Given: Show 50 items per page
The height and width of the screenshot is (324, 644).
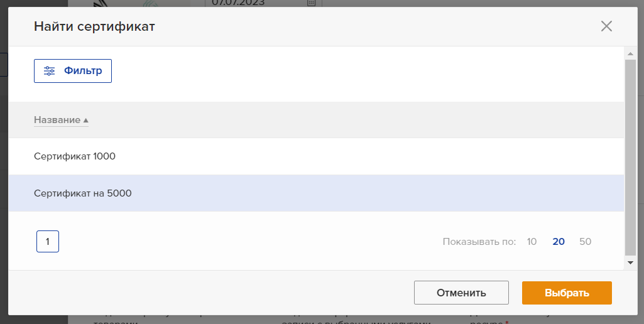Looking at the screenshot, I should pos(586,242).
